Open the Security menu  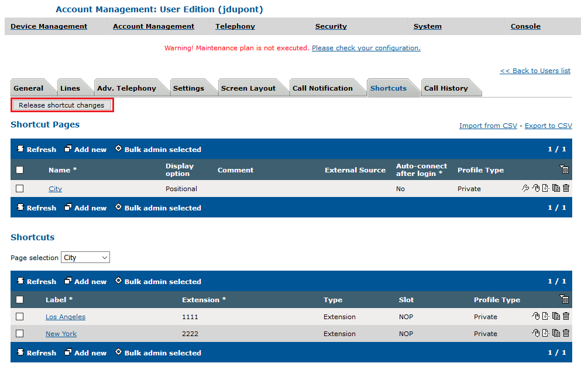click(x=331, y=26)
